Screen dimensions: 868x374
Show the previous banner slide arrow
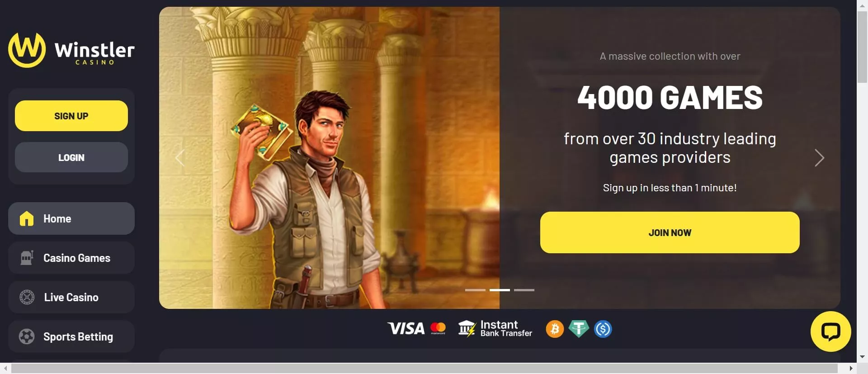coord(180,158)
